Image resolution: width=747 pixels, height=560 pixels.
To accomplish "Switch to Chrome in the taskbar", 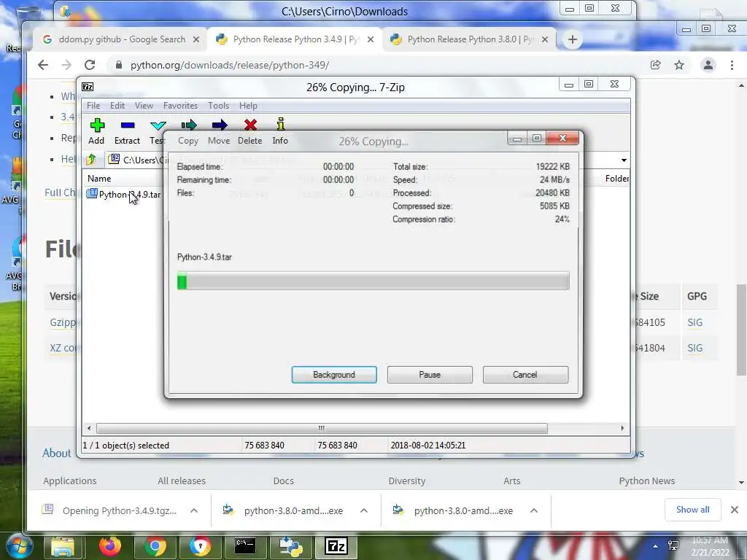I will (155, 547).
